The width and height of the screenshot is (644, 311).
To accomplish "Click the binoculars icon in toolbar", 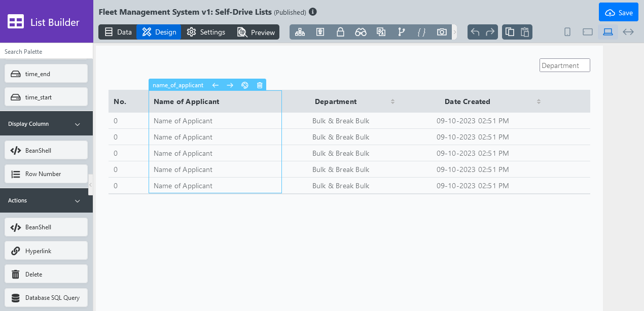I will [x=361, y=32].
